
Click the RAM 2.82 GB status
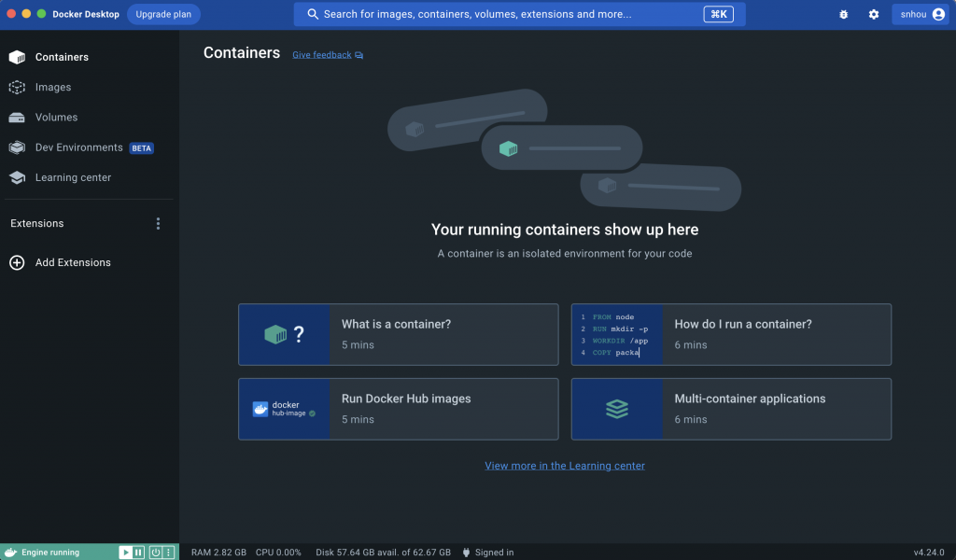point(218,553)
